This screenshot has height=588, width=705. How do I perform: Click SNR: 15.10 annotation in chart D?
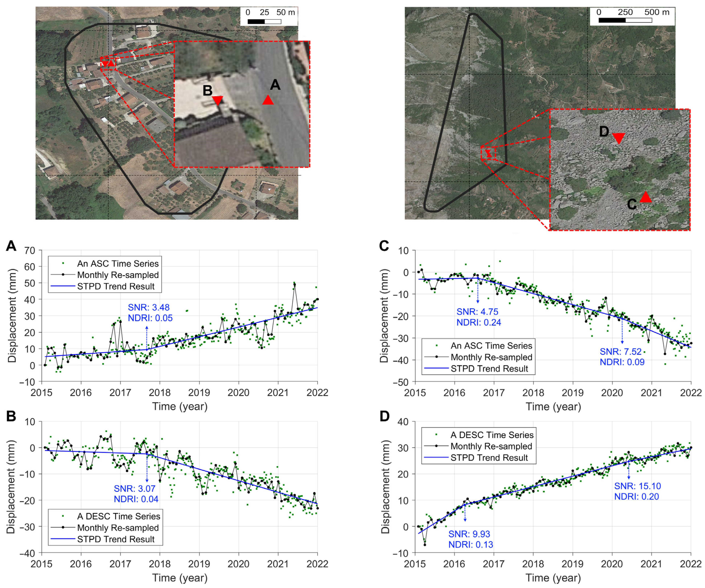tap(637, 486)
